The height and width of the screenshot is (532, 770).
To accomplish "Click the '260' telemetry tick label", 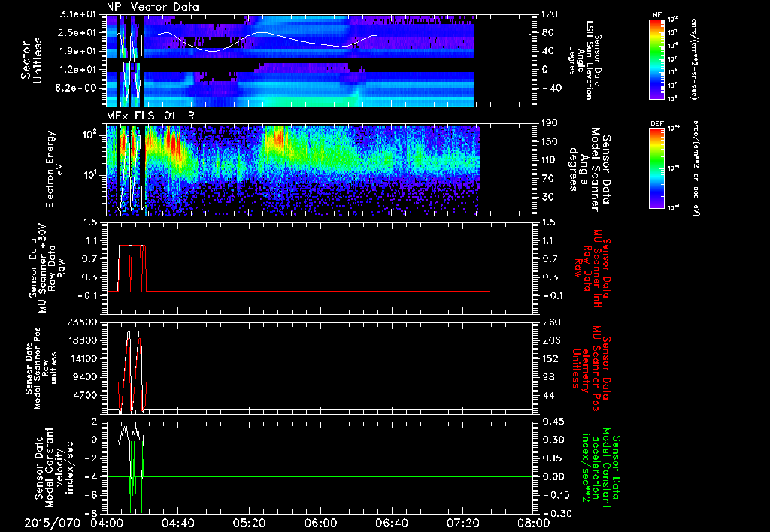I will click(550, 322).
